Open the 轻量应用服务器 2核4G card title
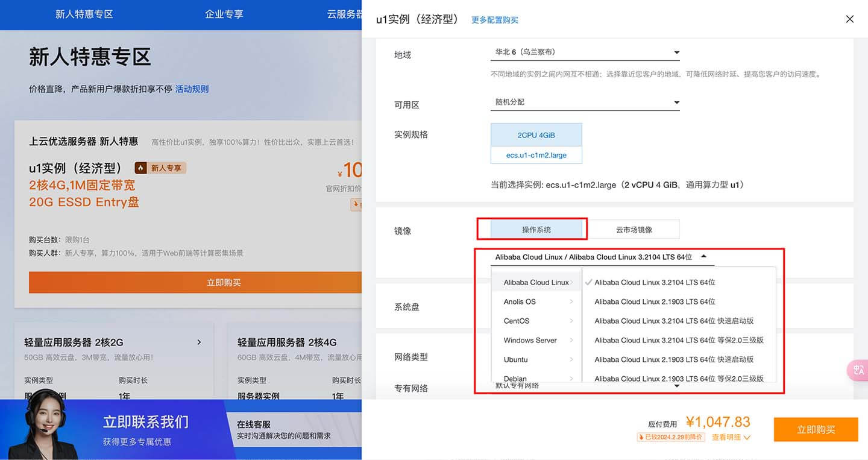The image size is (868, 460). (287, 342)
